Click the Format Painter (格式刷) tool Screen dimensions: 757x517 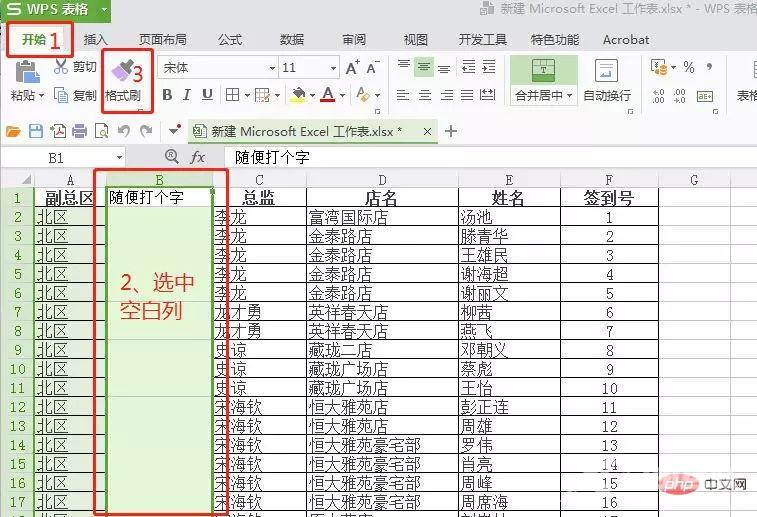point(123,80)
